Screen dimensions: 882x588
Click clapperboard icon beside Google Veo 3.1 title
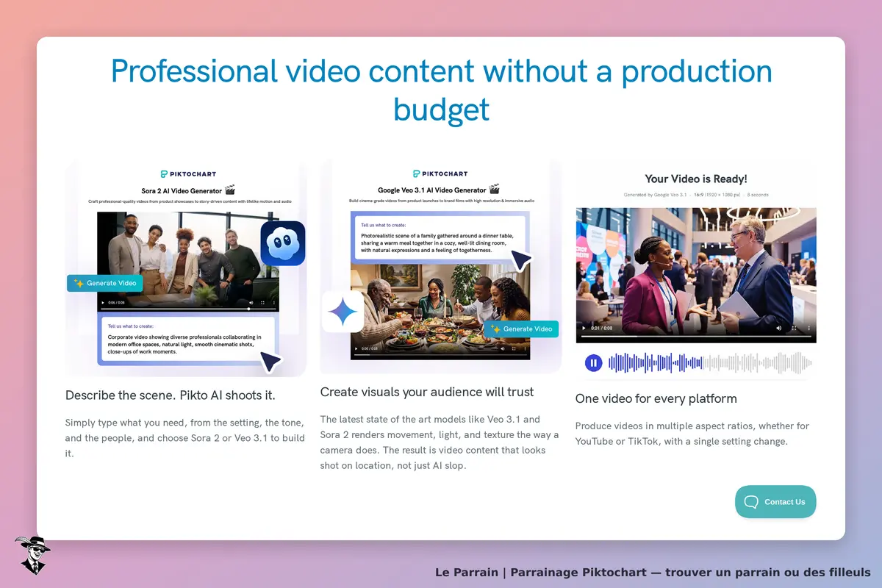click(x=494, y=189)
